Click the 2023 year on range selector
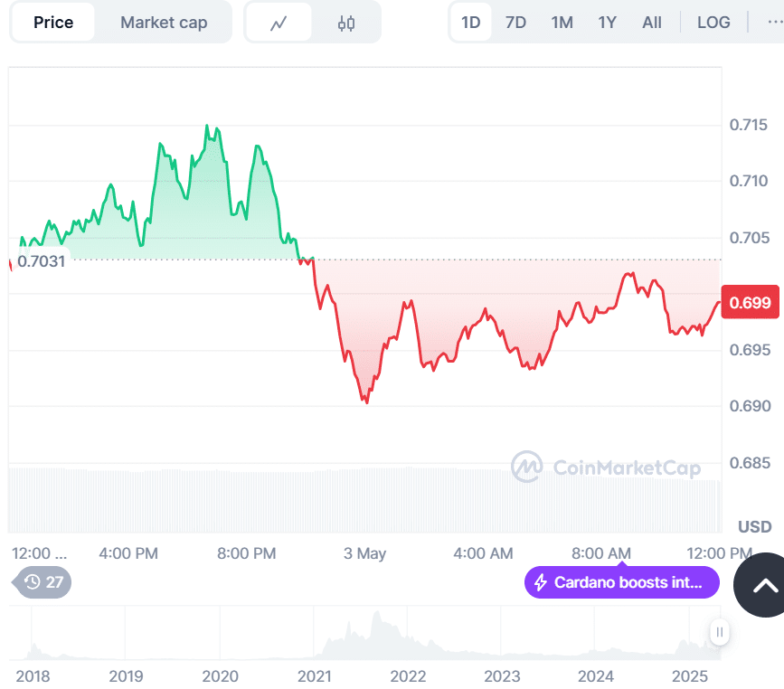 (x=502, y=676)
